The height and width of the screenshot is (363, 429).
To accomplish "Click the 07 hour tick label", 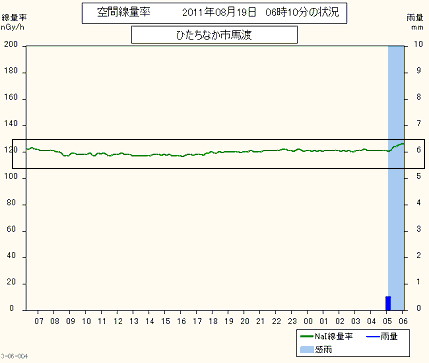I will point(39,321).
